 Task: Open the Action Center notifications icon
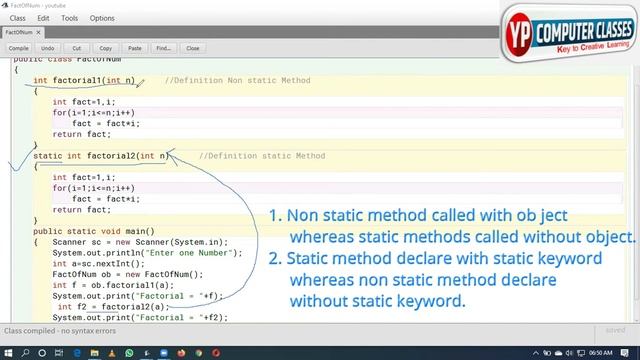pos(624,353)
